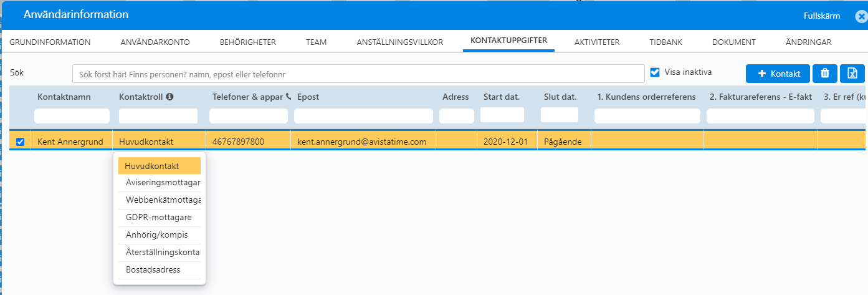Viewport: 868px width, 295px height.
Task: Click the Adress column filter box
Action: (x=457, y=116)
